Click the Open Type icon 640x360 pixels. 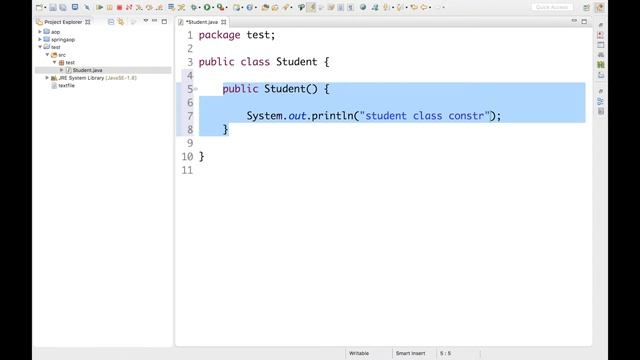pyautogui.click(x=265, y=7)
